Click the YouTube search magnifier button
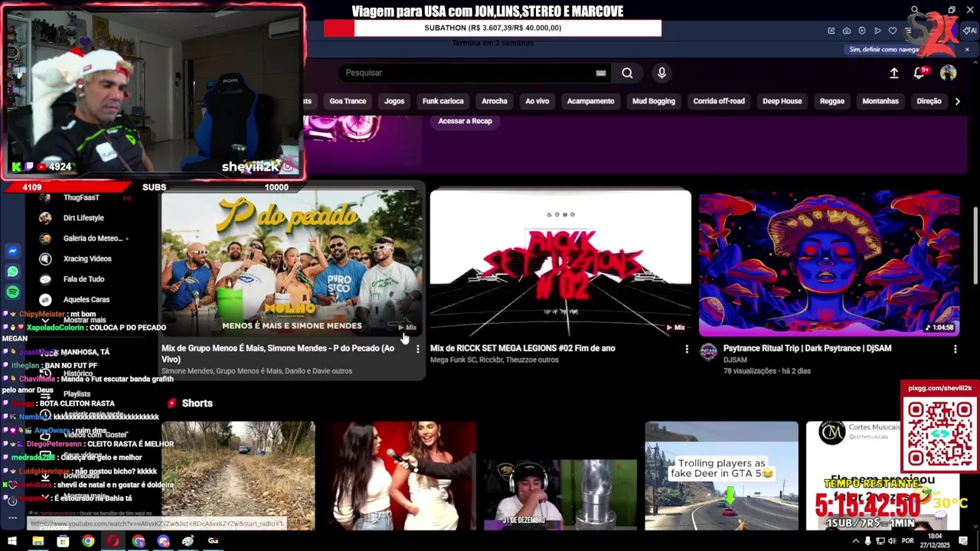The image size is (980, 551). 627,73
